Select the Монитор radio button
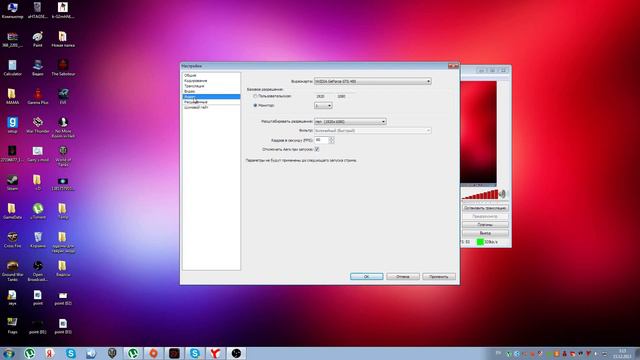The width and height of the screenshot is (640, 360). (x=255, y=105)
